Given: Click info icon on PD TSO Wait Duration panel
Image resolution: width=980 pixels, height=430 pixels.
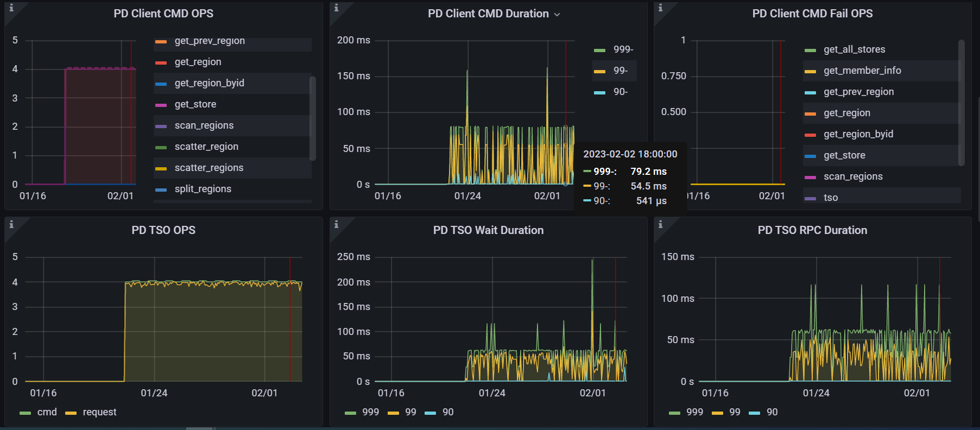Looking at the screenshot, I should click(x=336, y=224).
